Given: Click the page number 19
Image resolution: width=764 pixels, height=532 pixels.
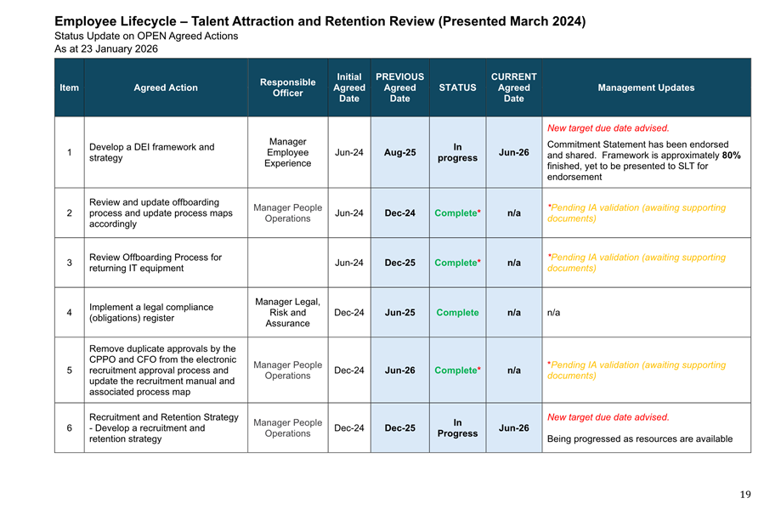Looking at the screenshot, I should (x=744, y=495).
